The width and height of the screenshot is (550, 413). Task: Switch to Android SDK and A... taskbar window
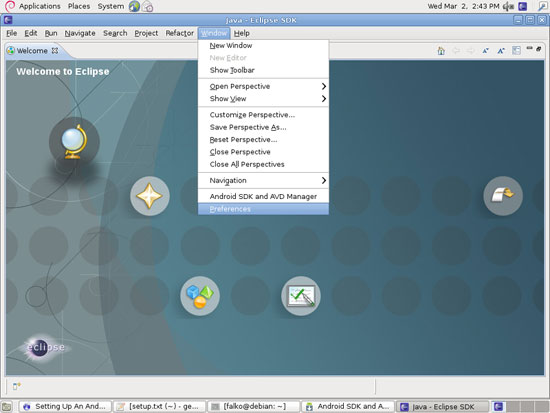[348, 407]
